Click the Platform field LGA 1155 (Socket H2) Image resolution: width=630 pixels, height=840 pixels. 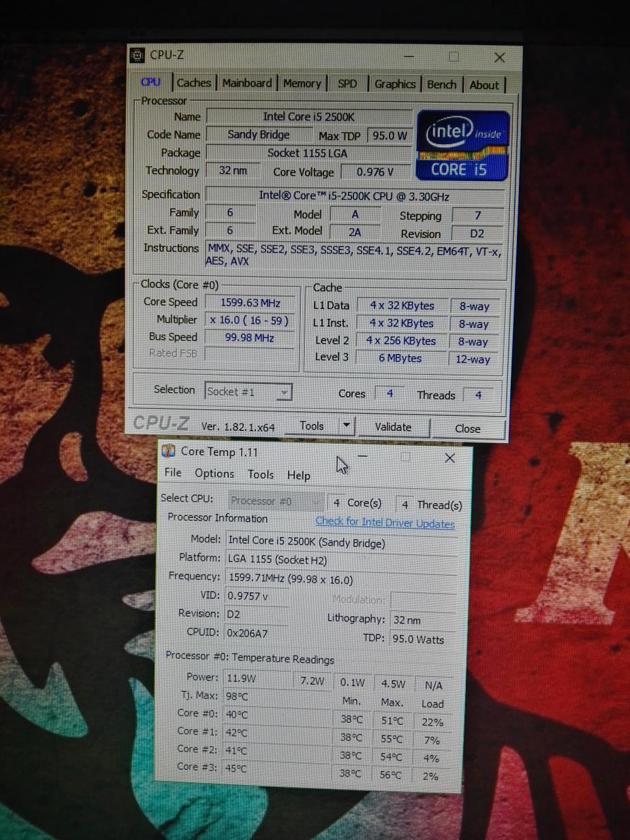tap(341, 560)
